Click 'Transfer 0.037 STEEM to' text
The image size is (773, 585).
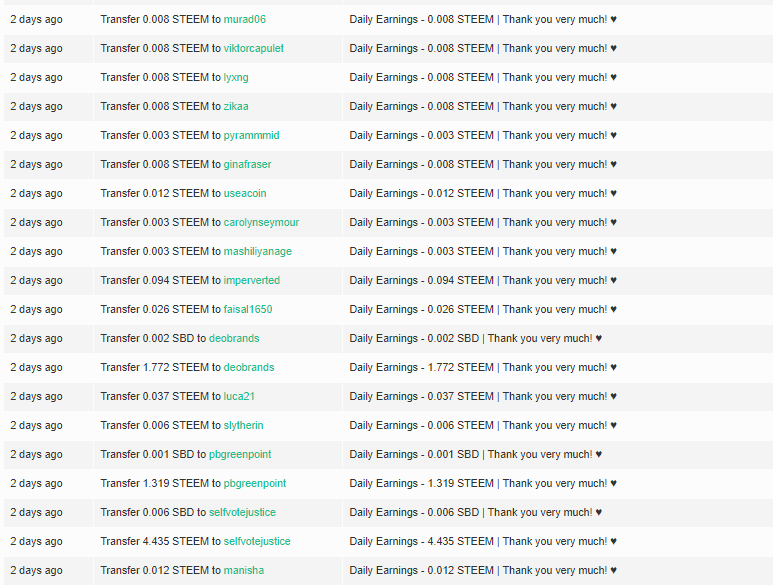click(161, 397)
